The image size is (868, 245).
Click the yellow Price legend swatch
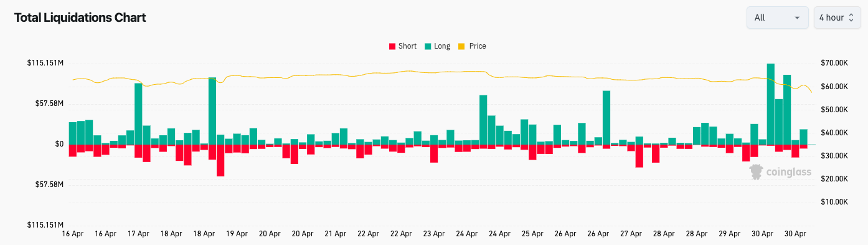pyautogui.click(x=461, y=47)
